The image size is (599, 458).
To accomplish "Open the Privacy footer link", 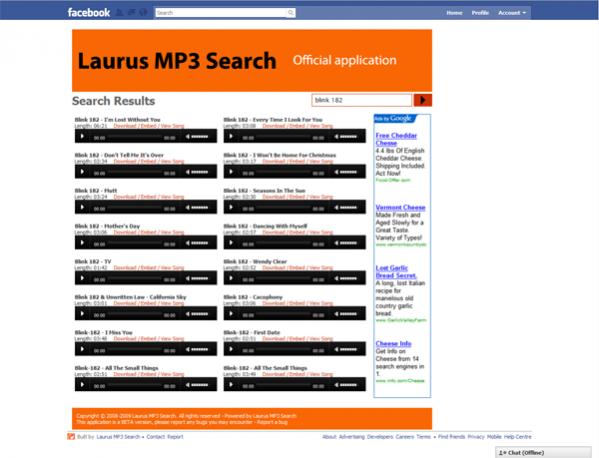I will point(476,437).
